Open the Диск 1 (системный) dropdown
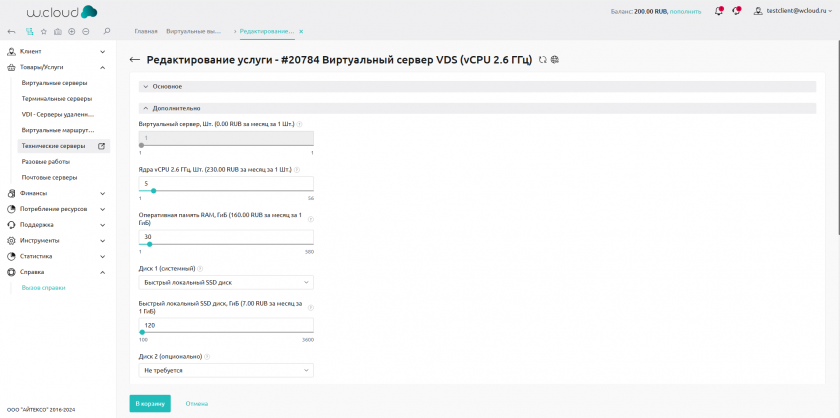 pyautogui.click(x=226, y=283)
